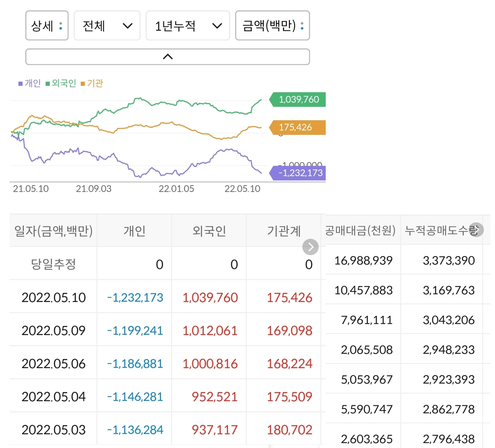Image resolution: width=495 pixels, height=448 pixels.
Task: Collapse the chart panel with the chevron
Action: [168, 56]
